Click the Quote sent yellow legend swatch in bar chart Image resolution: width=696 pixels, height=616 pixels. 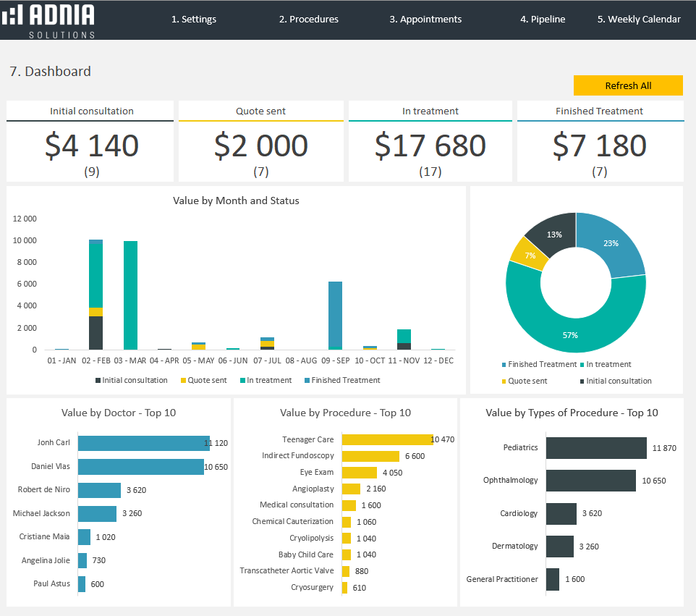tap(183, 381)
